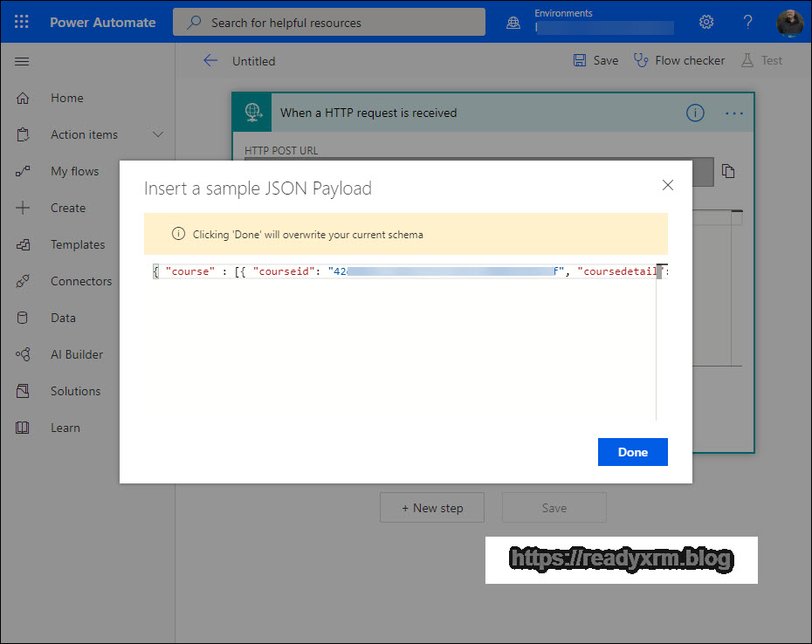Copy the HTTP POST URL
The width and height of the screenshot is (812, 644).
point(728,172)
